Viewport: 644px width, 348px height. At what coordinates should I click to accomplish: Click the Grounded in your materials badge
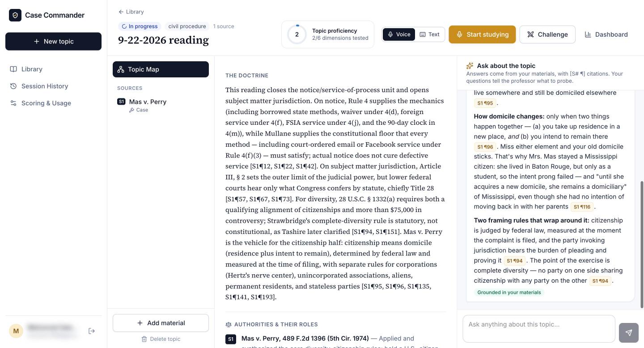click(509, 293)
